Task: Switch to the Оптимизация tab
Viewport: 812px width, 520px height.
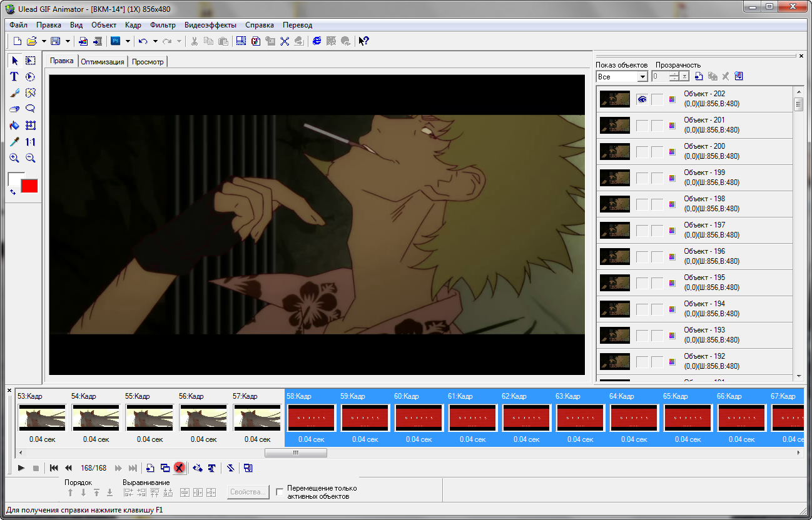Action: click(103, 62)
